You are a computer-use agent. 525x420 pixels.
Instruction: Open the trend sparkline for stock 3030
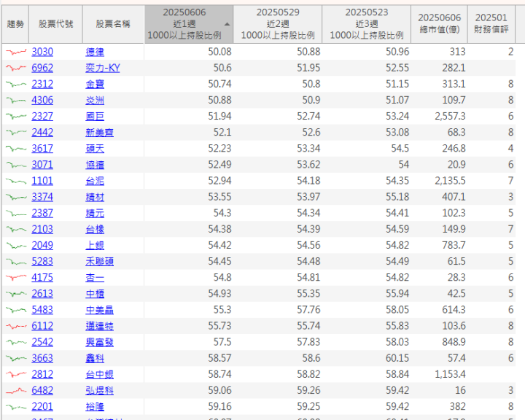pos(16,52)
